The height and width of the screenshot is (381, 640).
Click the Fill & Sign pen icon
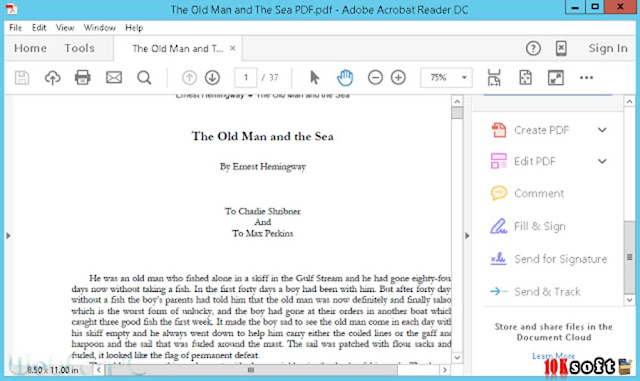click(x=498, y=226)
